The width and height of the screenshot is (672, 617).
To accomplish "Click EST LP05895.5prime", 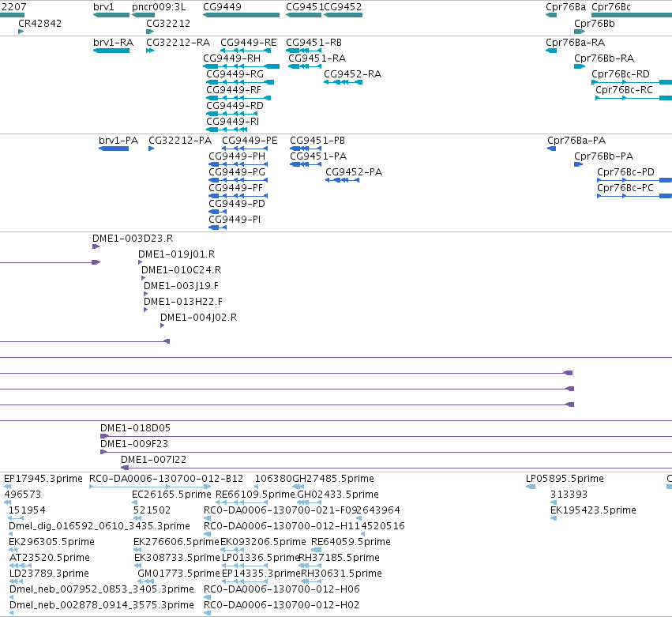I will 565,479.
